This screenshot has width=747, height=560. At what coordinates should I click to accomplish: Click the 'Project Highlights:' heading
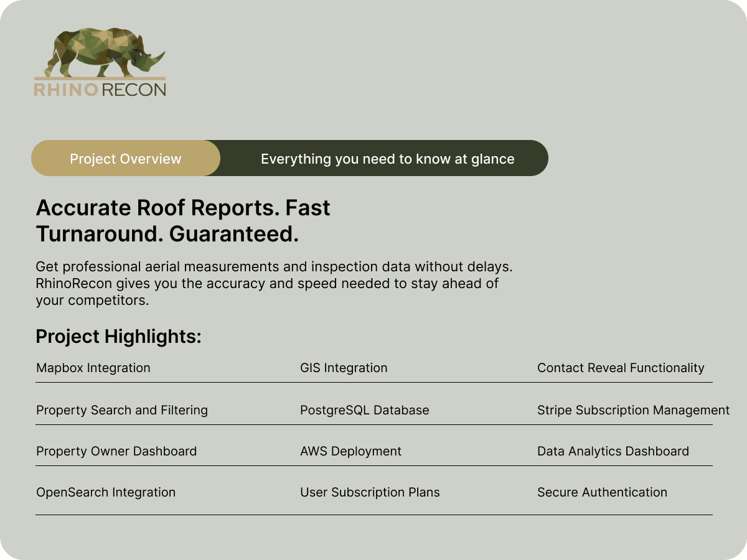(119, 337)
